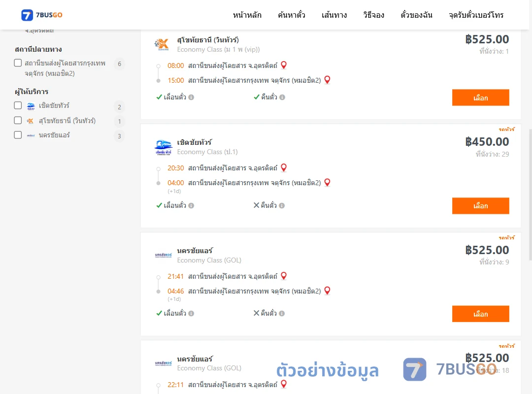
Task: Show คืนตั๋ว info icon on วินทัวร์ trip
Action: (282, 98)
